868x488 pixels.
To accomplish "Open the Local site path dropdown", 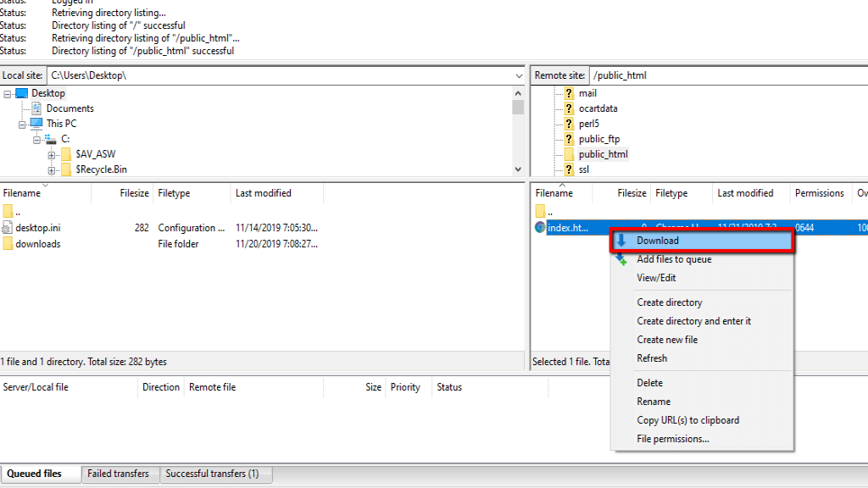I will coord(519,75).
